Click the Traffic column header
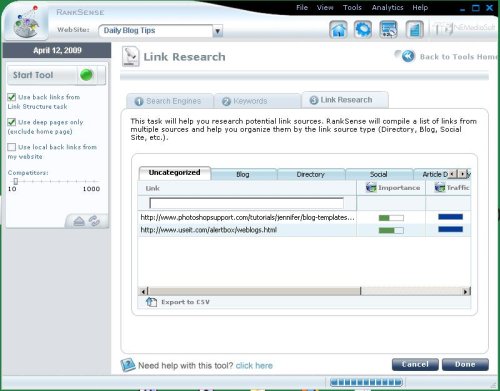Image resolution: width=500 pixels, height=391 pixels. click(x=448, y=188)
